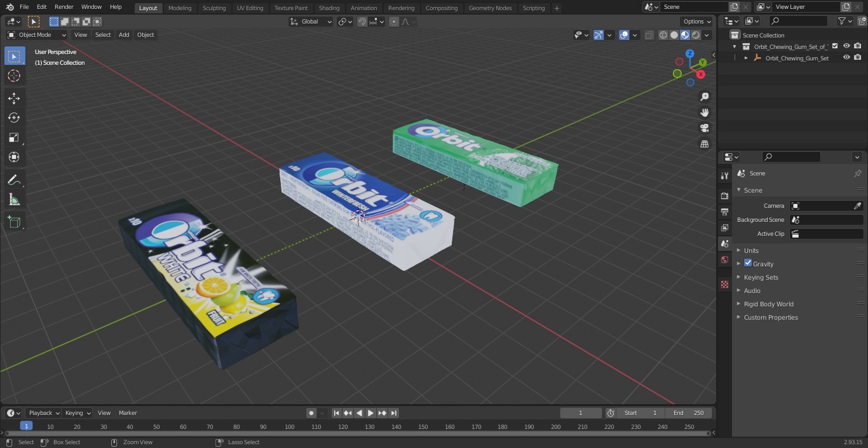Toggle camera view with camera icon
Image resolution: width=868 pixels, height=448 pixels.
click(705, 128)
